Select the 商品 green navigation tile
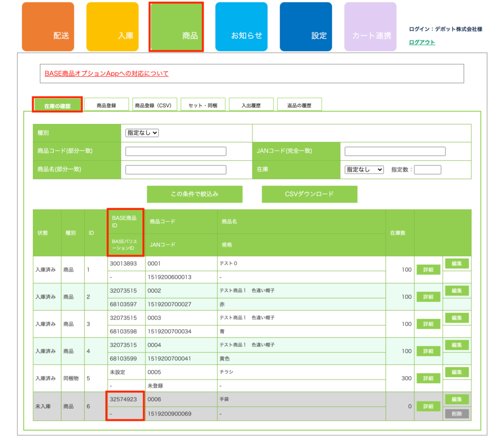Image resolution: width=504 pixels, height=442 pixels. click(176, 27)
